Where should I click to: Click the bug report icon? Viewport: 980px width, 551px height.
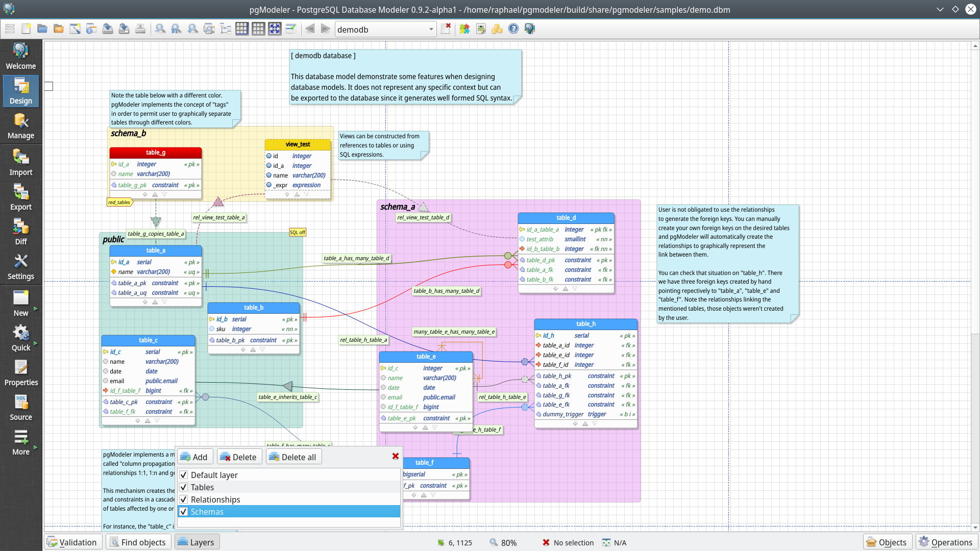[x=481, y=29]
